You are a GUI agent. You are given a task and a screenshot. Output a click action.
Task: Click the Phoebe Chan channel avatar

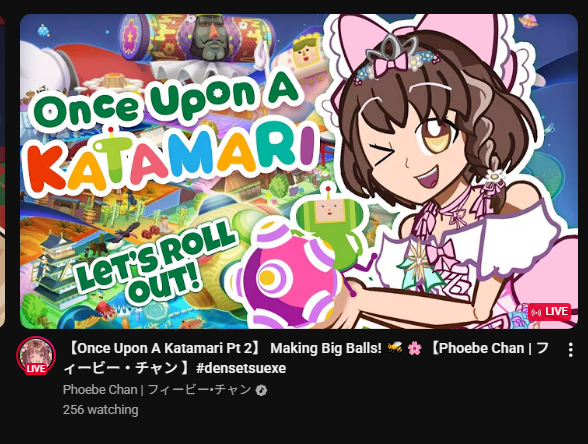(x=36, y=356)
